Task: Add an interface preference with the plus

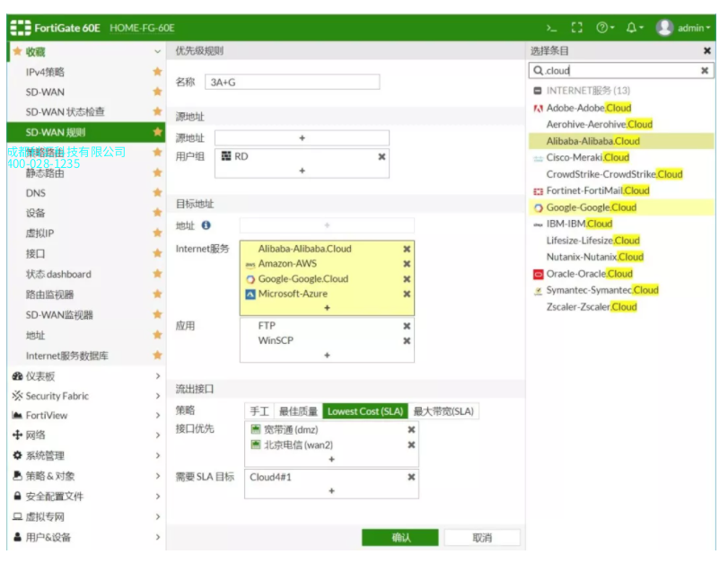Action: click(x=331, y=459)
